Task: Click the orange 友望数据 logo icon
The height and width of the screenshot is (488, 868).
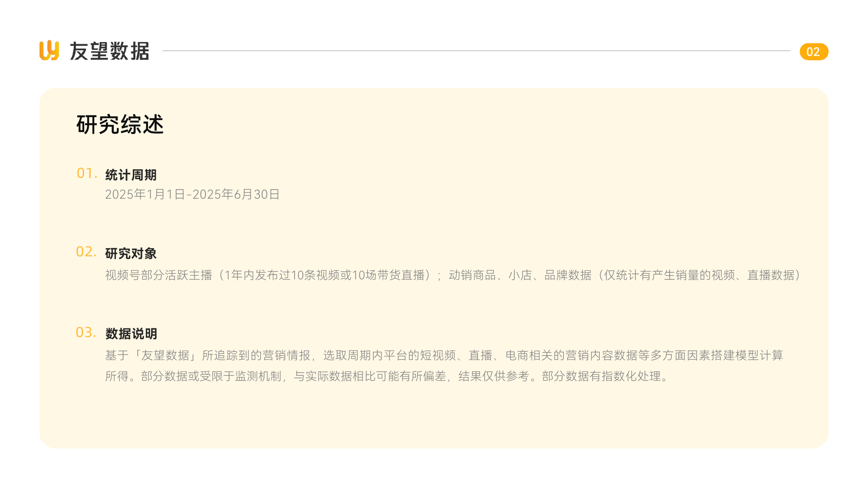Action: tap(49, 51)
